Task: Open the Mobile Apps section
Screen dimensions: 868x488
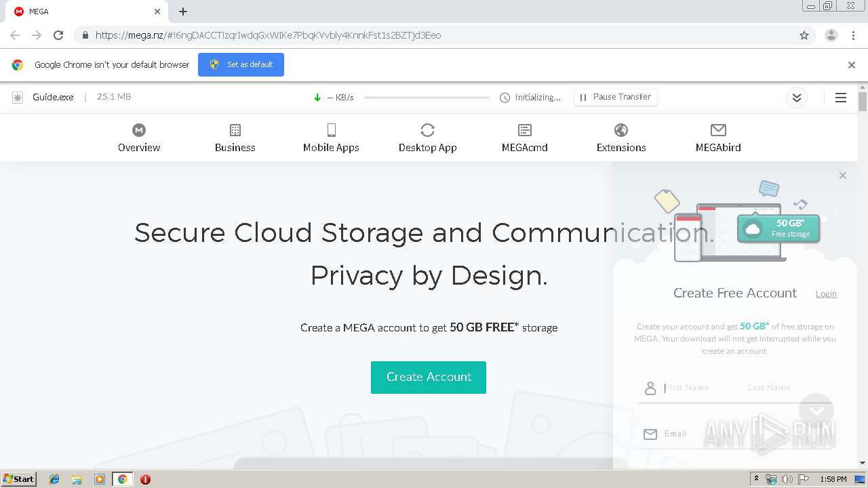Action: coord(331,138)
